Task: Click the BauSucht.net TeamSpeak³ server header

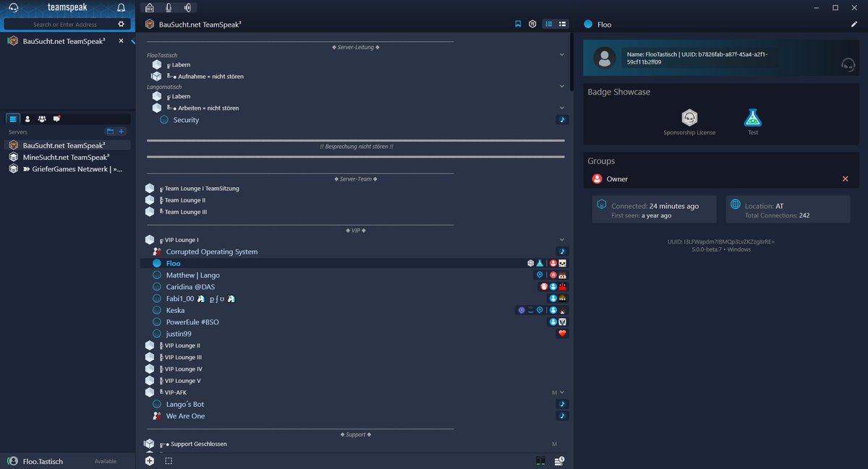Action: [192, 24]
